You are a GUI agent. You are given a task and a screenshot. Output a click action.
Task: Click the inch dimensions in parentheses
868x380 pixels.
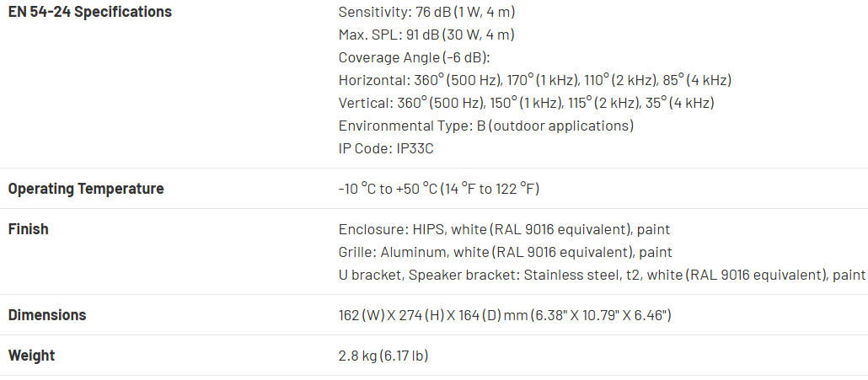pyautogui.click(x=599, y=315)
